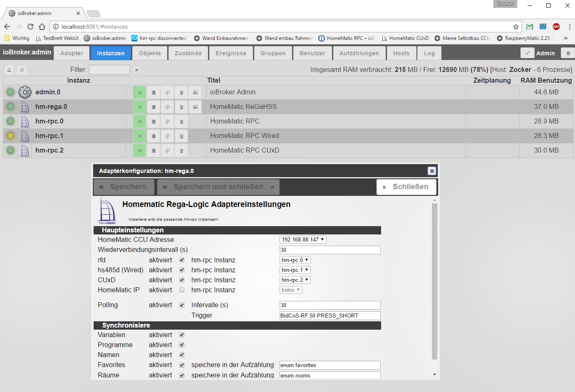This screenshot has width=575, height=392.
Task: Open CUxD hm-rpc Instanz dropdown
Action: coord(295,280)
